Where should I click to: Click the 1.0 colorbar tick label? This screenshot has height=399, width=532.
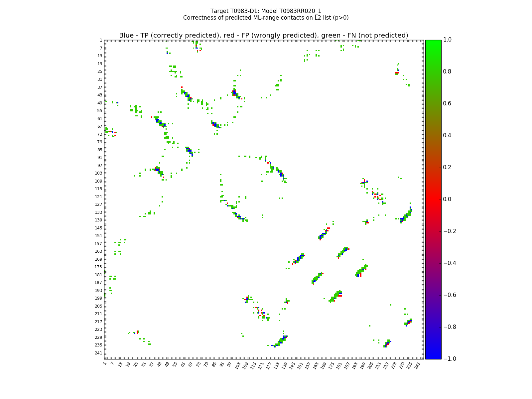coord(448,40)
